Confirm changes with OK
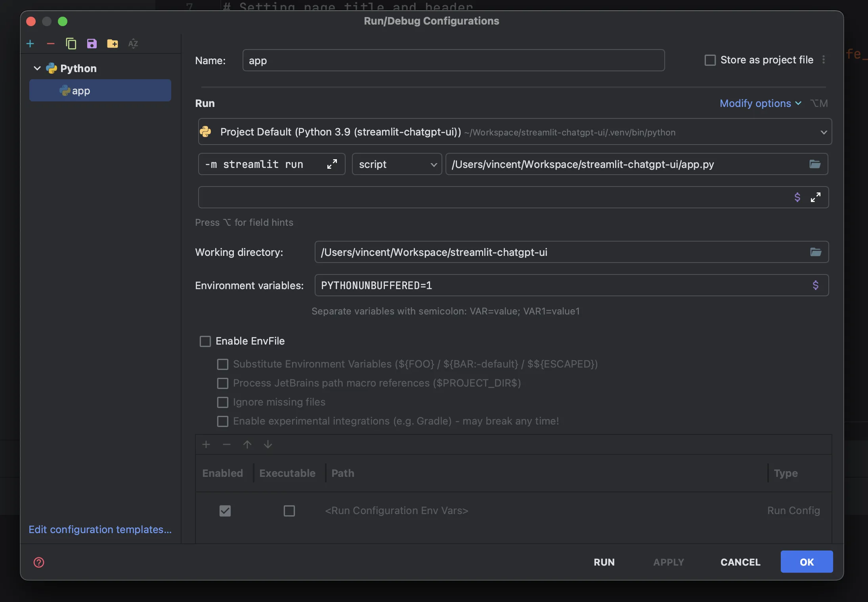The height and width of the screenshot is (602, 868). click(806, 562)
